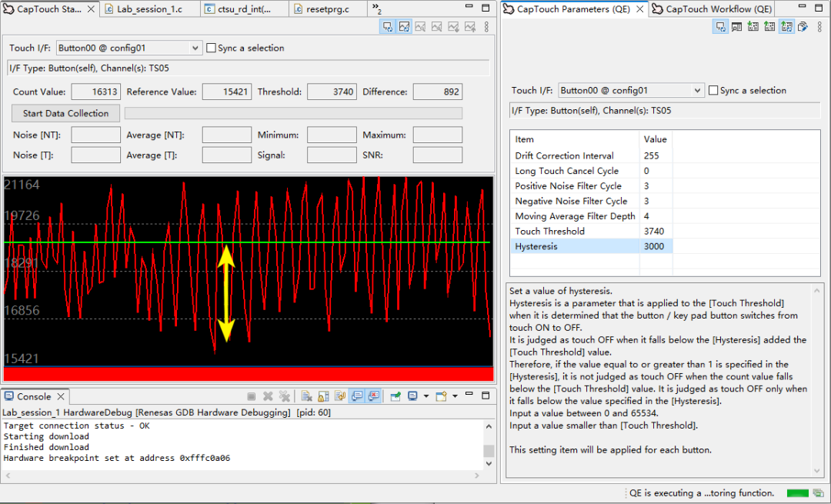Click the Pin Console icon

(395, 397)
